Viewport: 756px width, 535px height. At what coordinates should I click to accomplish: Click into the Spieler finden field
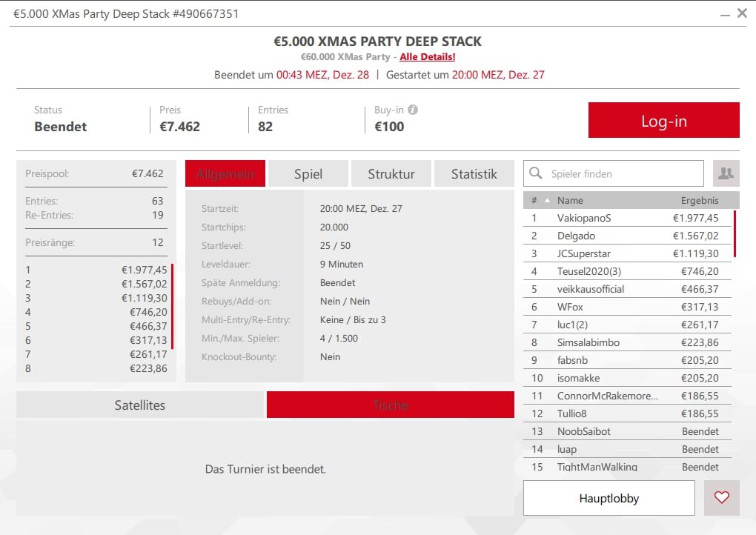[x=623, y=174]
